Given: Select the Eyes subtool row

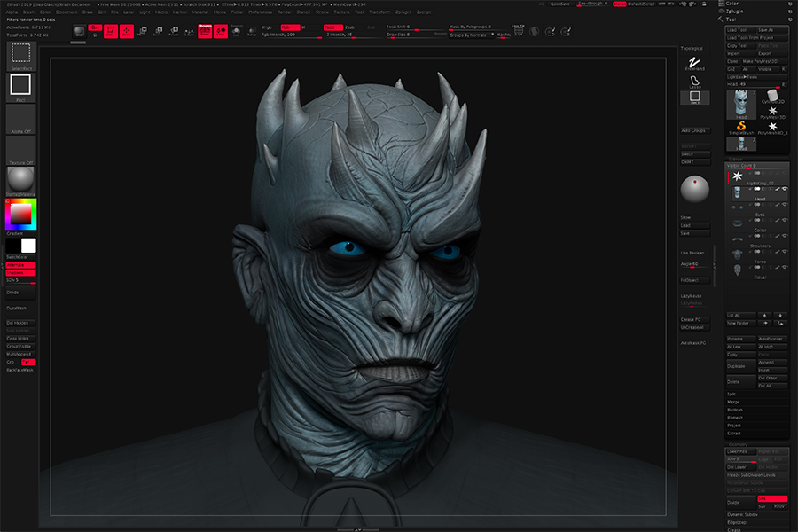Looking at the screenshot, I should pos(758,208).
